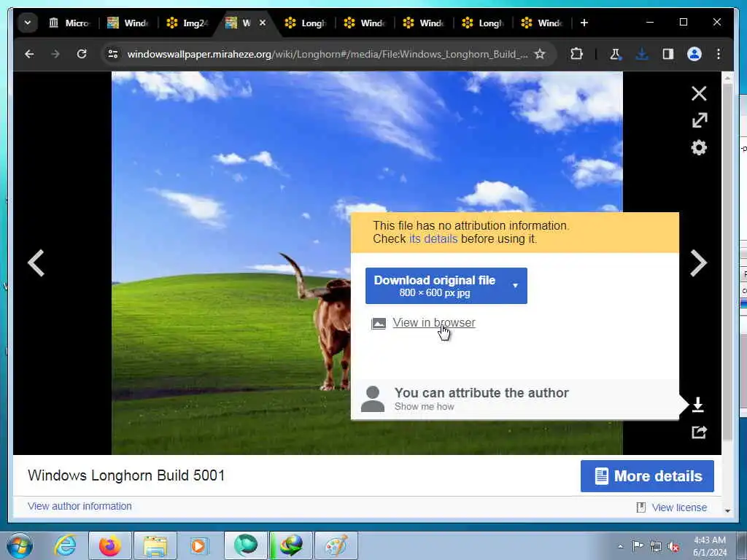
Task: Click Download original file button
Action: (435, 286)
